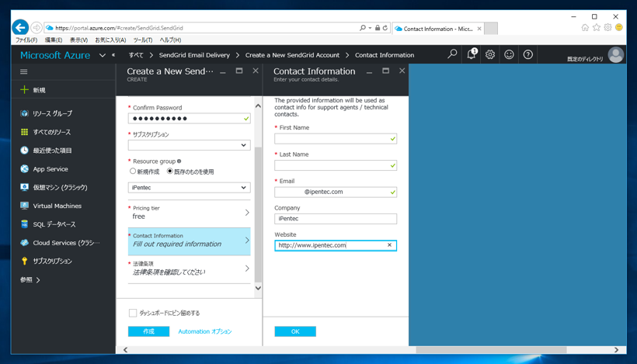Open the Contact Information row
Viewport: 637px width, 364px height.
point(190,241)
